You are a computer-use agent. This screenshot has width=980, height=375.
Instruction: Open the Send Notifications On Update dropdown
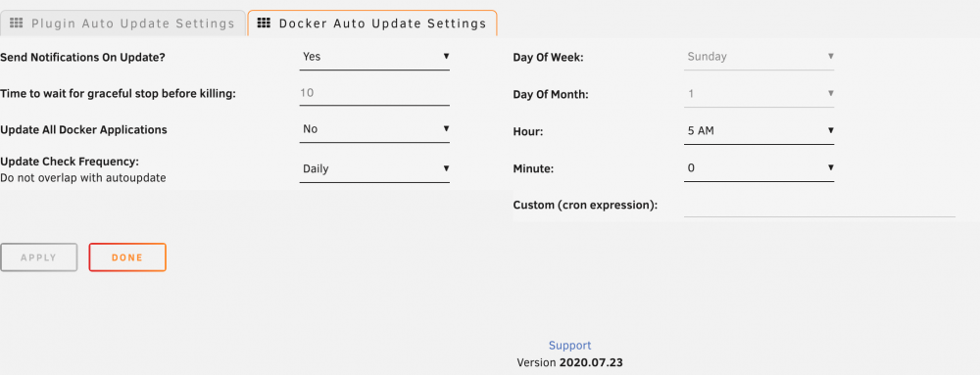[x=374, y=57]
